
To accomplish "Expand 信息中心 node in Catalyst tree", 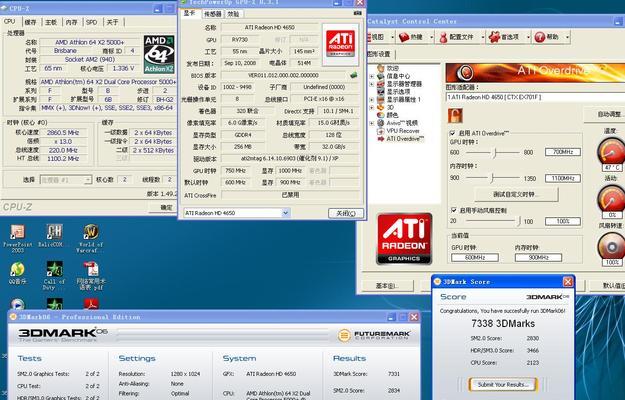I will click(x=371, y=76).
